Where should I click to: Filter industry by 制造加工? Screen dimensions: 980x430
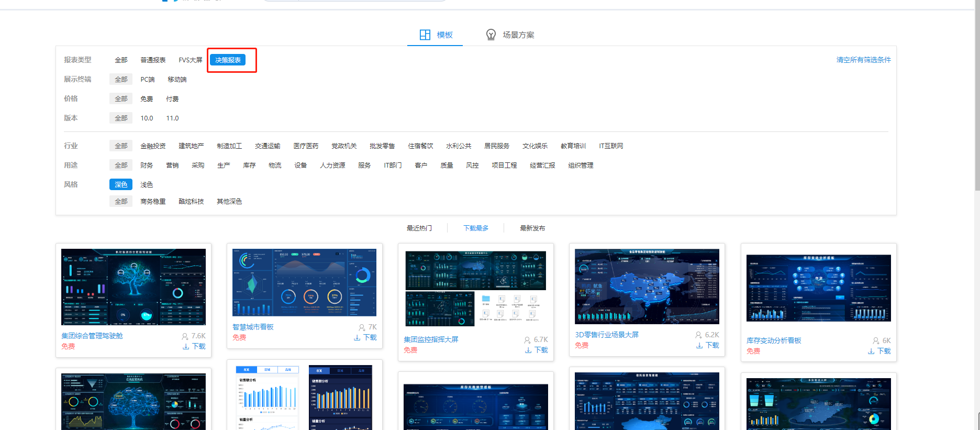[x=229, y=146]
